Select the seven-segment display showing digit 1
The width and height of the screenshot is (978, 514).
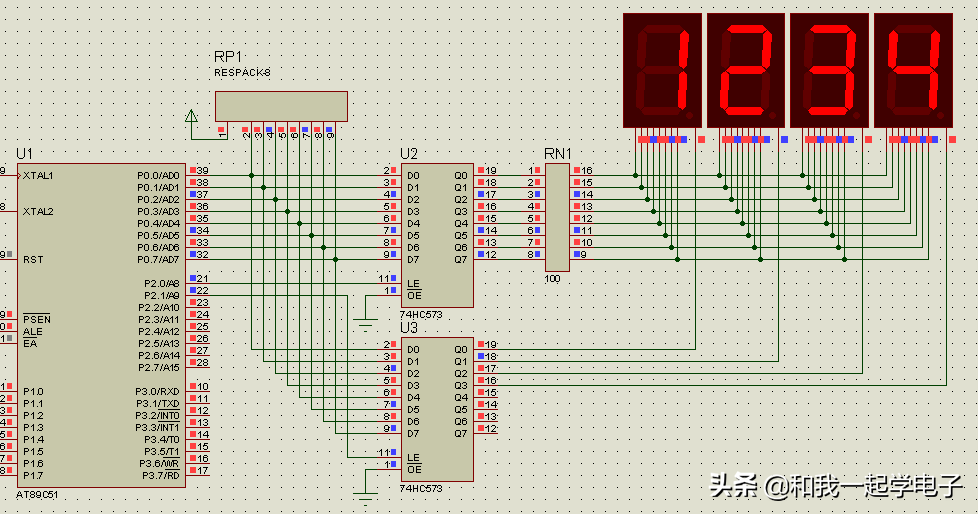click(662, 70)
